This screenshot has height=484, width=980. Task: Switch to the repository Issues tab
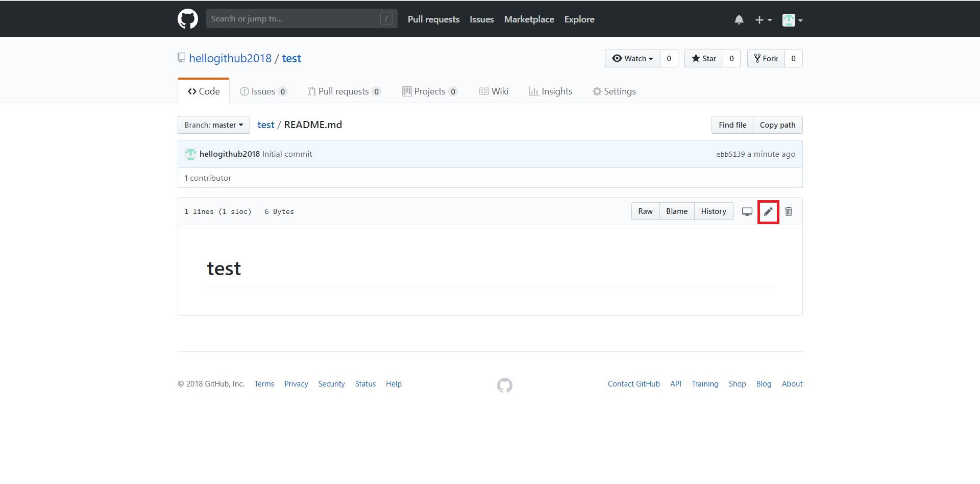click(x=263, y=91)
